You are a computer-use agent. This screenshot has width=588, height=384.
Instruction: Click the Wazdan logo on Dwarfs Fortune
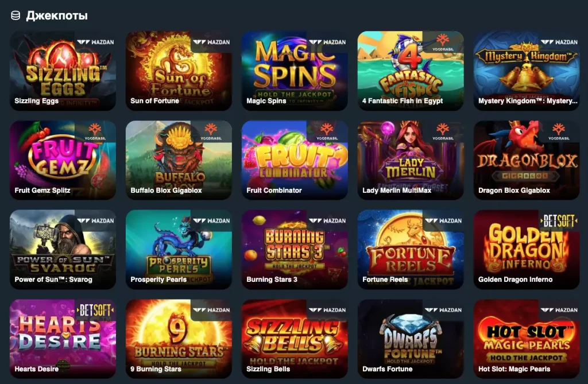pyautogui.click(x=443, y=310)
